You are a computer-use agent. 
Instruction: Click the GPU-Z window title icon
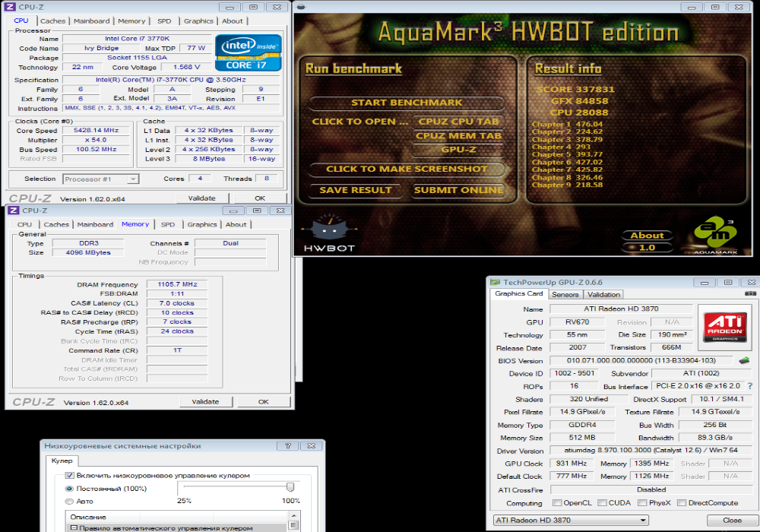pos(495,282)
